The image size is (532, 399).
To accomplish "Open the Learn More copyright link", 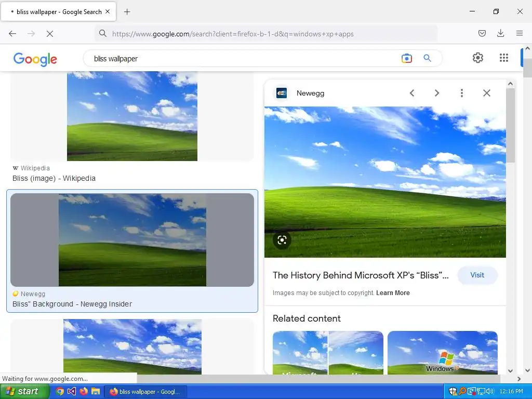I will point(393,293).
